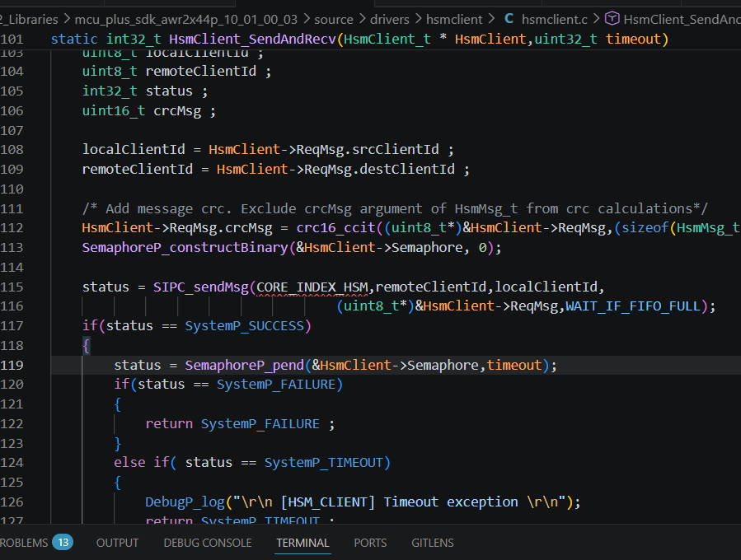Open the PORTS panel tab

[x=370, y=543]
